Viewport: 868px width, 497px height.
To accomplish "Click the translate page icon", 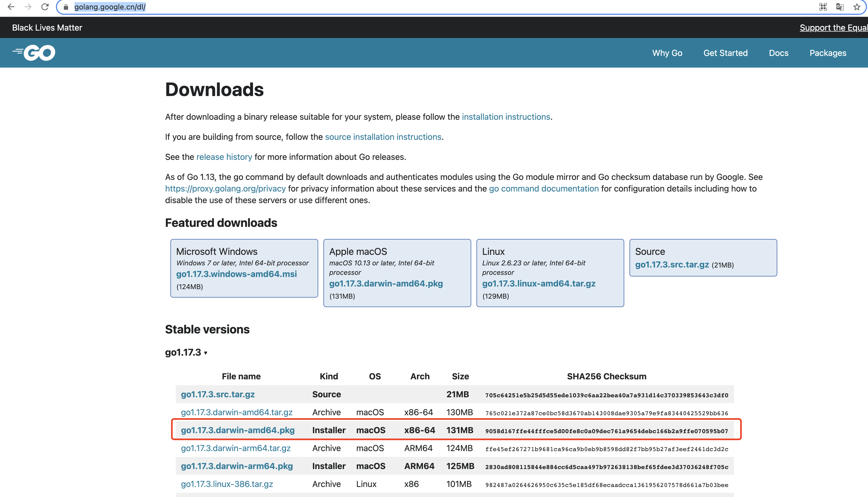I will pos(840,7).
